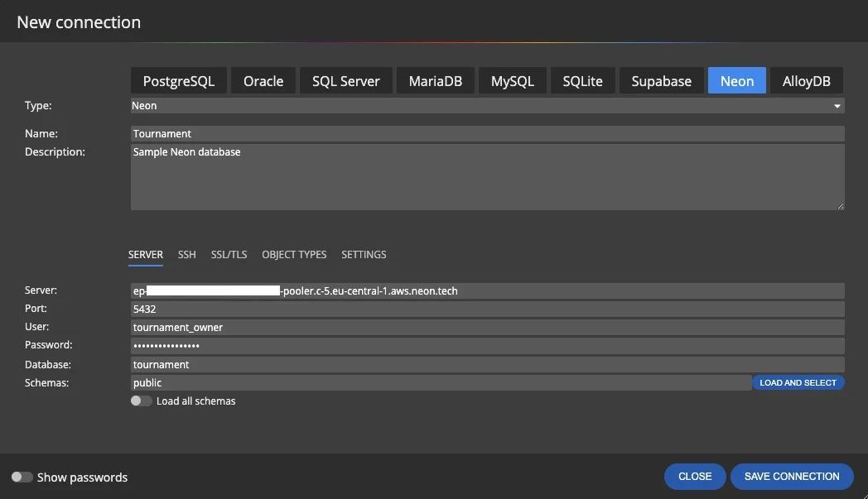Click the Port: label
This screenshot has height=499, width=868.
pyautogui.click(x=36, y=309)
